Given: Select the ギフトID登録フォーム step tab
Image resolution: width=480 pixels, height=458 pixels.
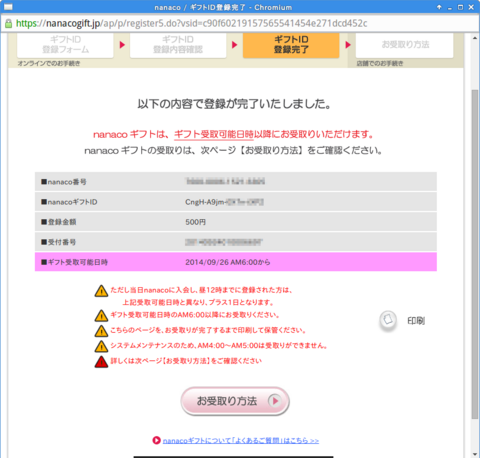Looking at the screenshot, I should tap(65, 45).
